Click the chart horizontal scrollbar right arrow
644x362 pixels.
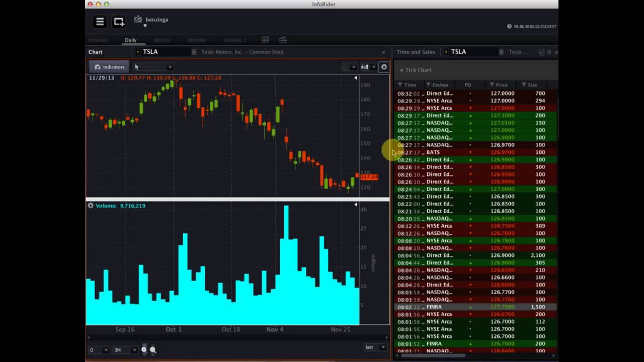click(x=386, y=337)
